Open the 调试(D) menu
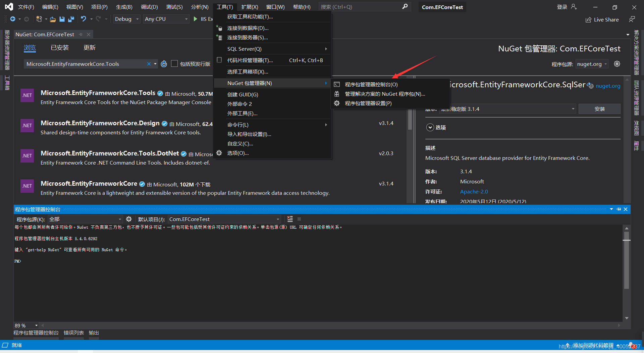The image size is (644, 353). 149,7
